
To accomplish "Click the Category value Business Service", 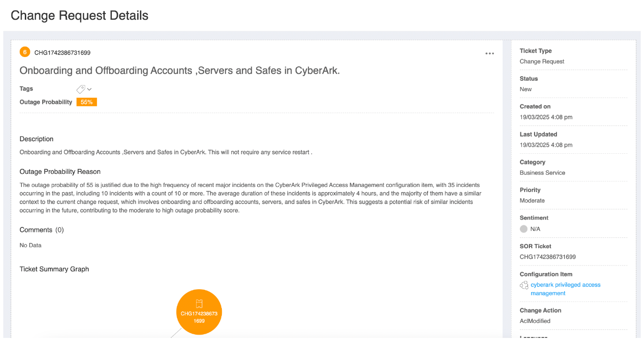I will tap(542, 172).
